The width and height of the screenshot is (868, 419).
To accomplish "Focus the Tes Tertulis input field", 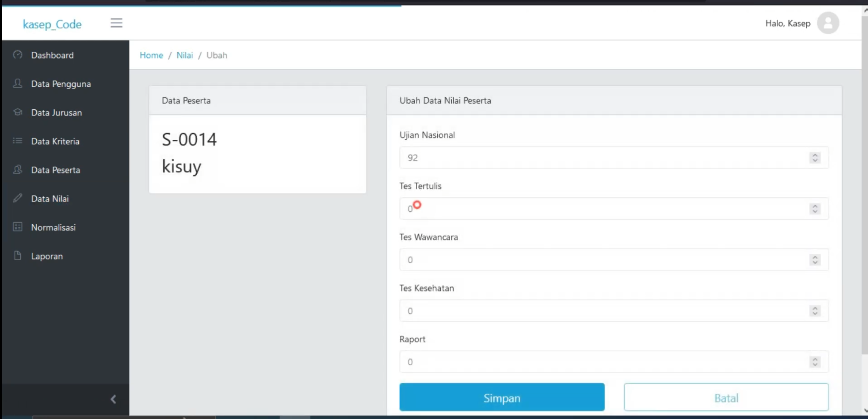I will [x=614, y=209].
